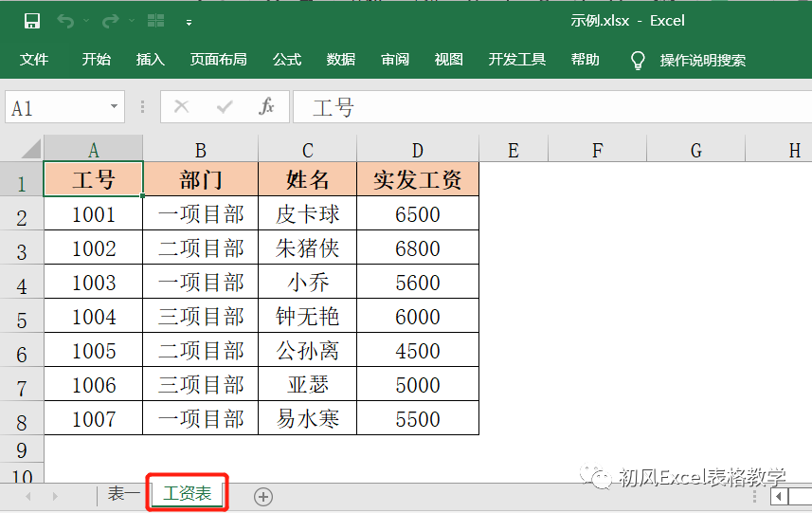This screenshot has height=513, width=812.
Task: Open Customize Quick Access Toolbar dropdown
Action: tap(189, 22)
